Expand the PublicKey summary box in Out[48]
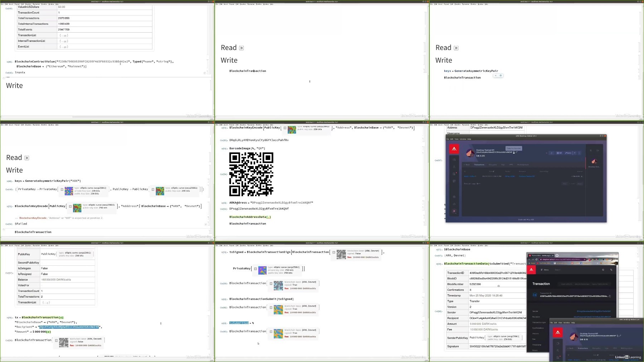 click(x=153, y=189)
